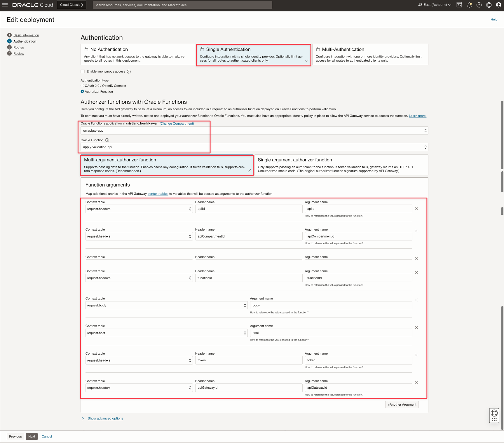Remove the apiId argument row

[416, 208]
